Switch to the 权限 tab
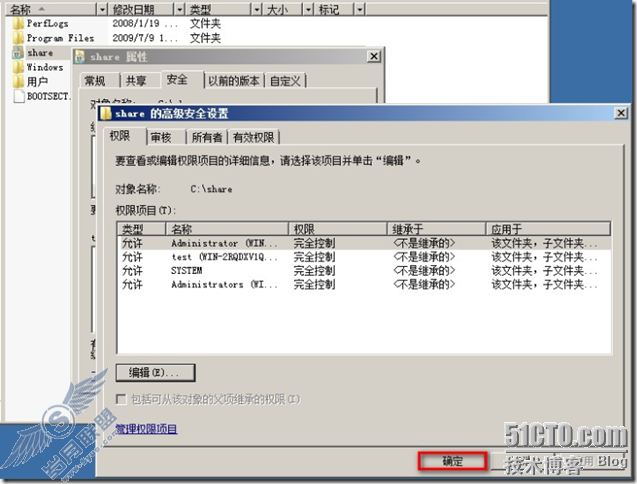637x484 pixels. coord(124,137)
